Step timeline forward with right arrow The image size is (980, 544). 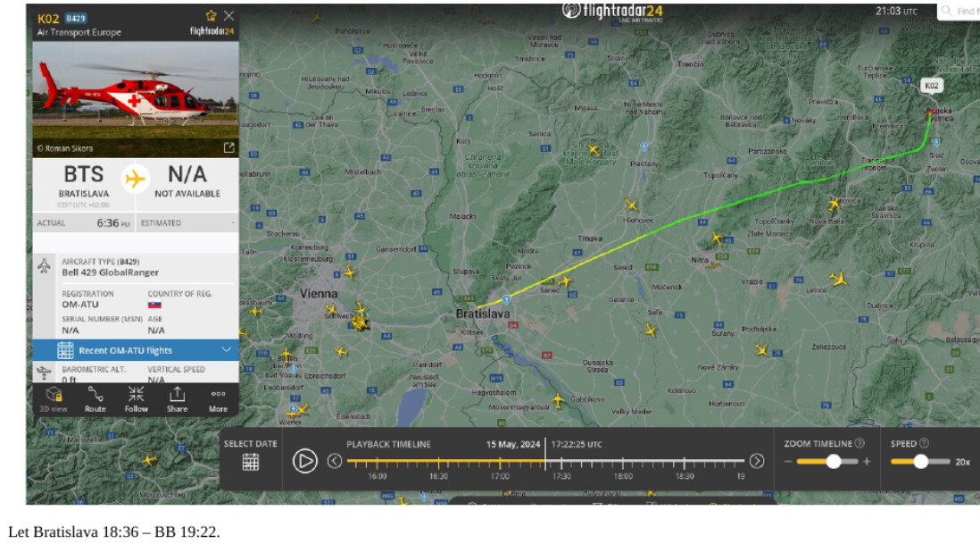[x=757, y=462]
